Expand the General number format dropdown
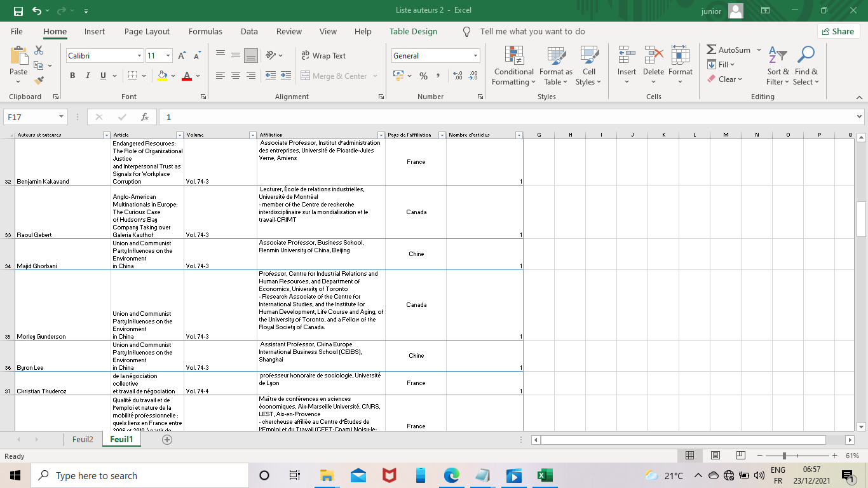 click(475, 56)
